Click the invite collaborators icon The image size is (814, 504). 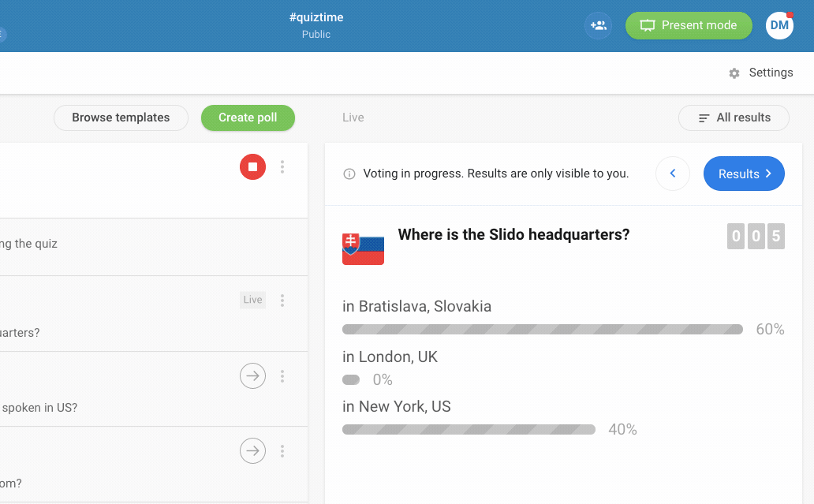[598, 25]
